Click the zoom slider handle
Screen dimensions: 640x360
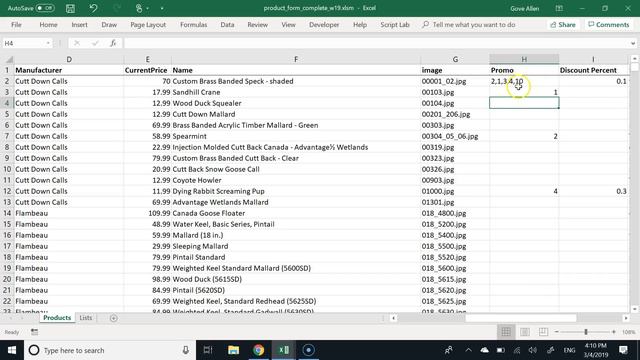(586, 332)
